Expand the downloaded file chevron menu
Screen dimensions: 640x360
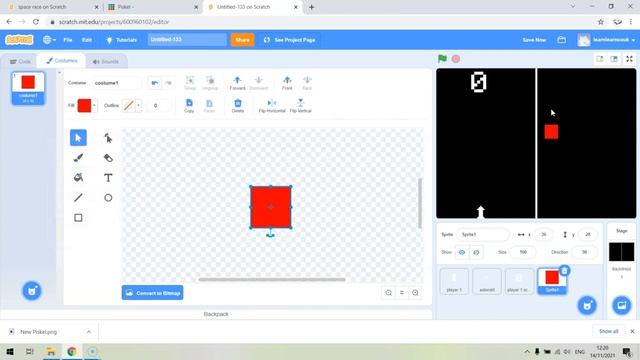(x=89, y=332)
